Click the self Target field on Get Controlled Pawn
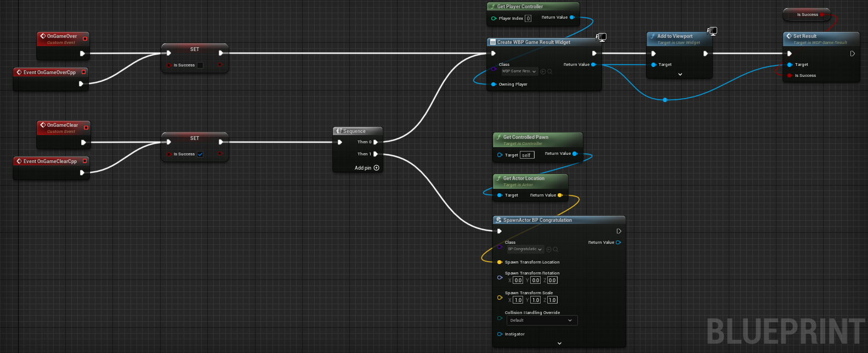 (526, 155)
